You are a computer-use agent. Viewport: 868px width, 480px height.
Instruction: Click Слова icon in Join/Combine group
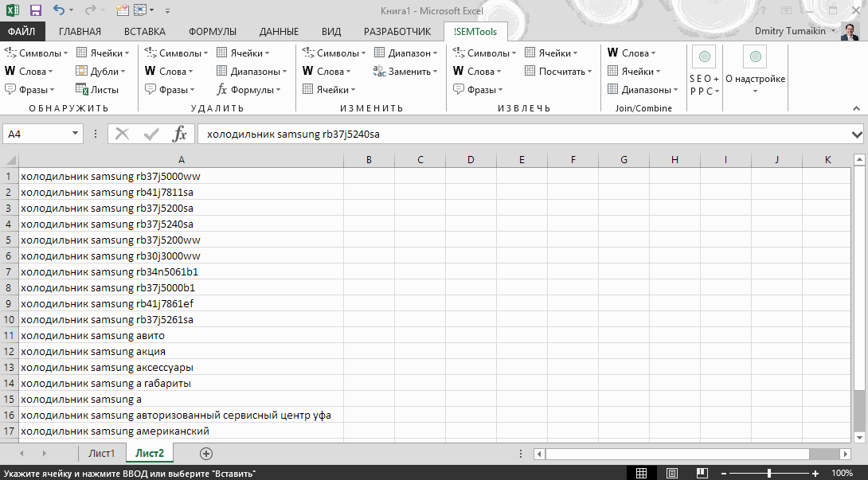click(613, 53)
